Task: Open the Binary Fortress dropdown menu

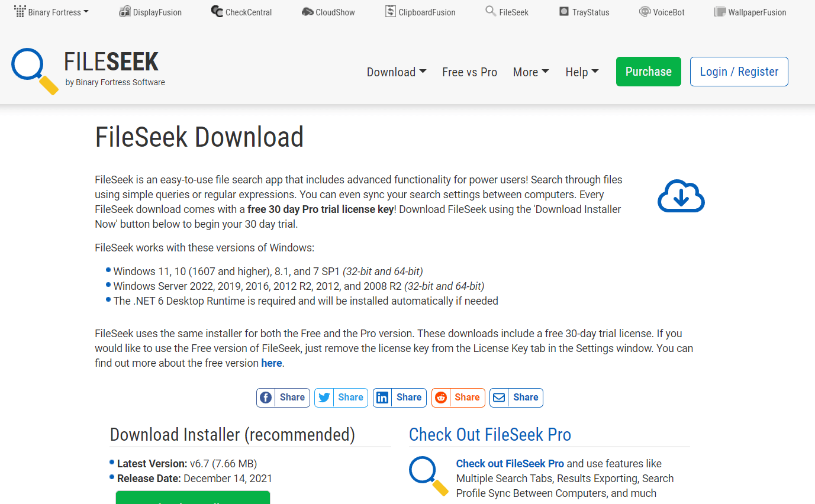Action: point(51,12)
